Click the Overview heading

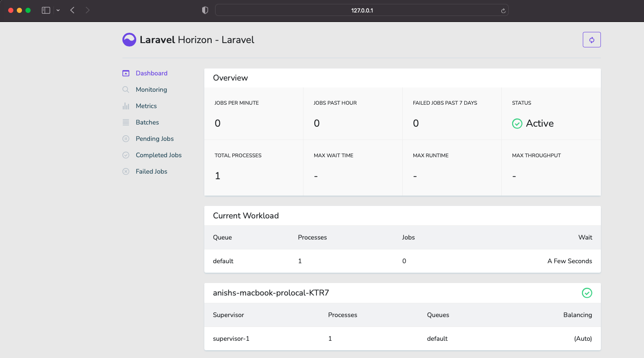coord(230,78)
